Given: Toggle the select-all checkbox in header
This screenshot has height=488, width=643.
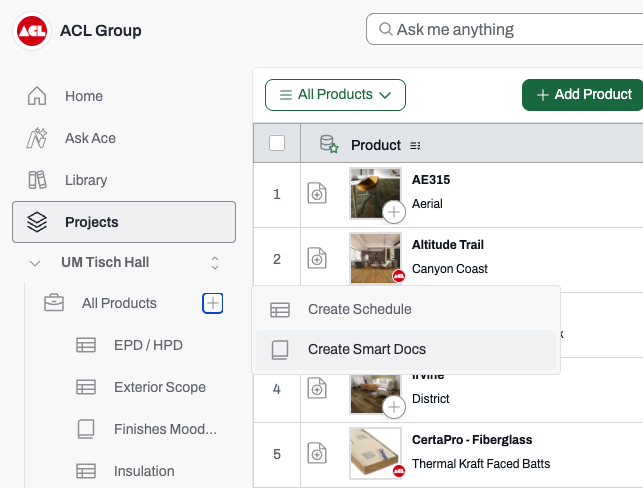Looking at the screenshot, I should pos(277,143).
